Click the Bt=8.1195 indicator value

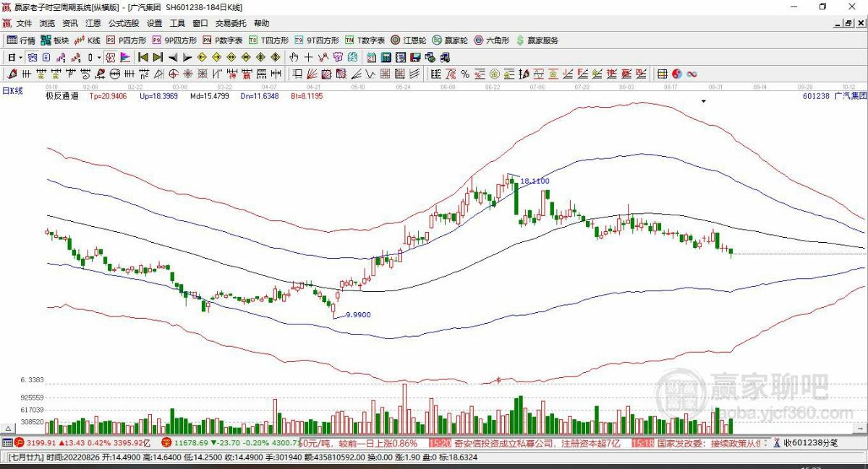click(x=307, y=95)
